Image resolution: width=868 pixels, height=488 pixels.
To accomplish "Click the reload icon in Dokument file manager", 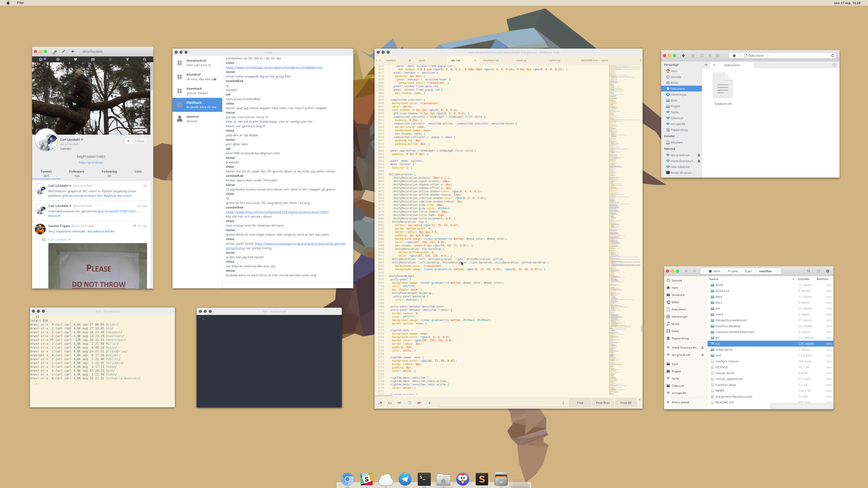I will (833, 56).
